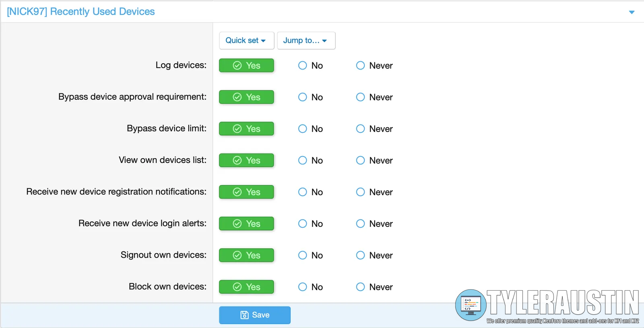Select Yes for Signout own devices
The height and width of the screenshot is (328, 644).
[246, 256]
